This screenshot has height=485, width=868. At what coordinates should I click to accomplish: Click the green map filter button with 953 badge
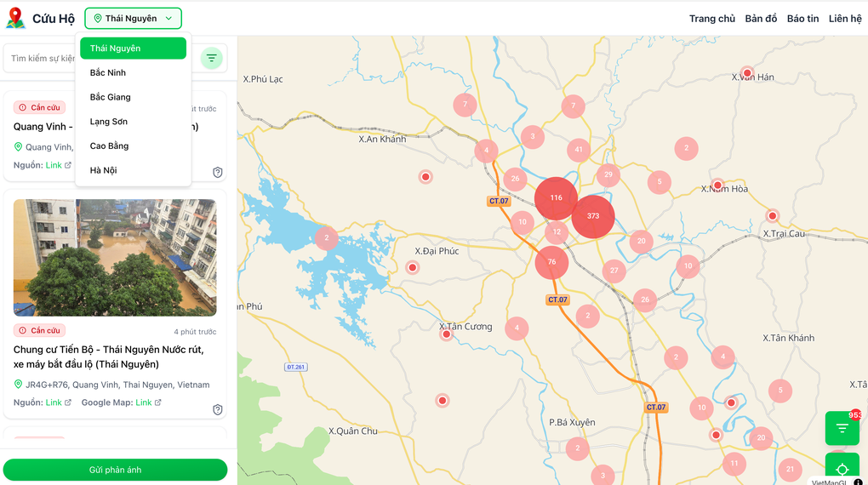tap(842, 428)
